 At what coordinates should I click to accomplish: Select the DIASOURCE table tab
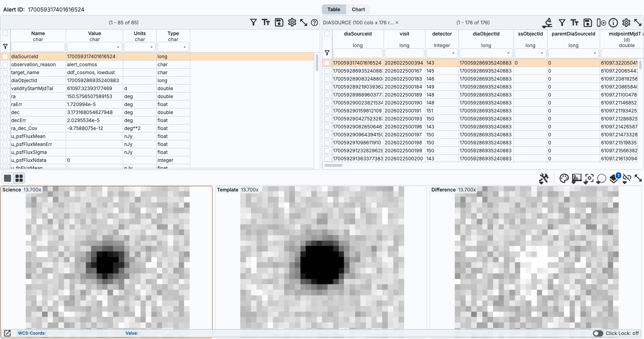click(358, 22)
